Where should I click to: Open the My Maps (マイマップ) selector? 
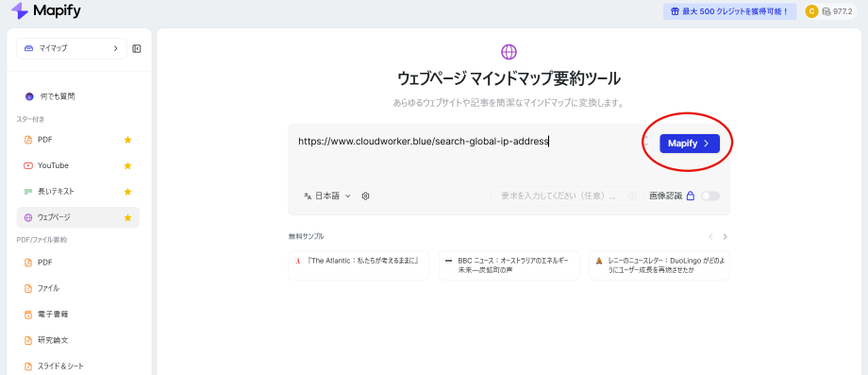click(72, 48)
